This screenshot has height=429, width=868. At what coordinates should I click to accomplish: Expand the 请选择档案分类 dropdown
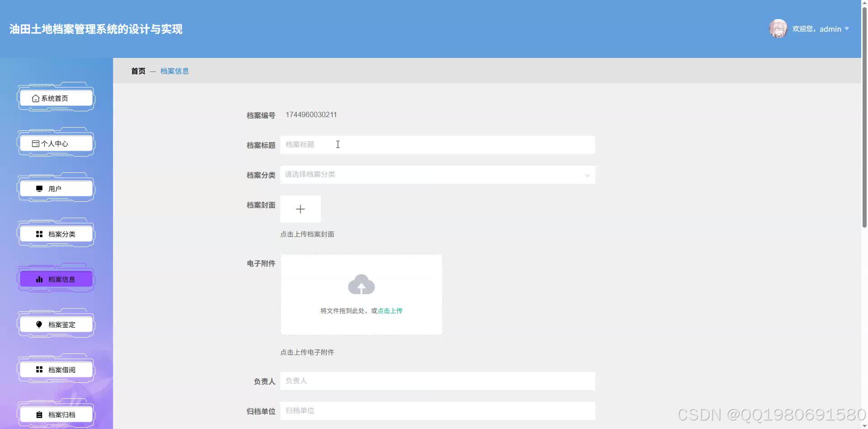click(587, 175)
